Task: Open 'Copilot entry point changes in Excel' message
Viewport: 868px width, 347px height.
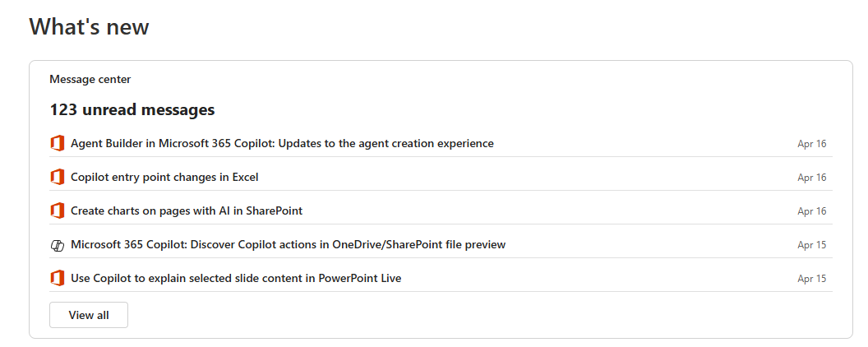Action: click(x=164, y=178)
